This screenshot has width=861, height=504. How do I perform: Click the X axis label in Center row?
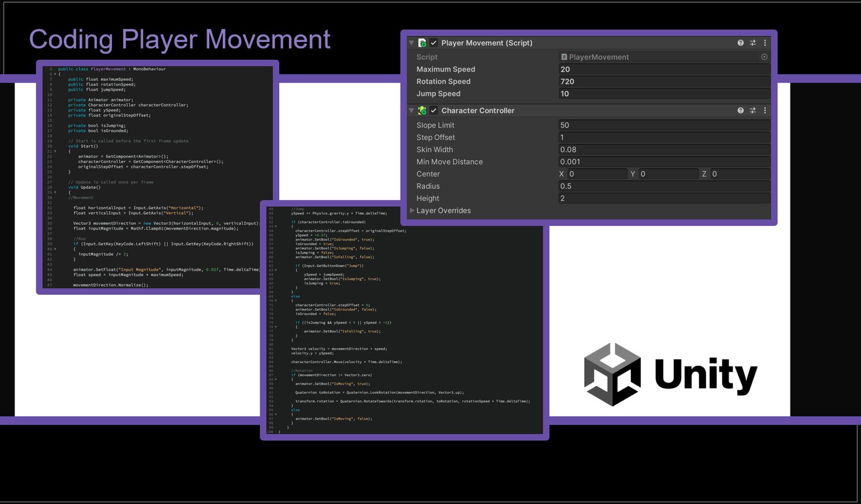[x=561, y=174]
